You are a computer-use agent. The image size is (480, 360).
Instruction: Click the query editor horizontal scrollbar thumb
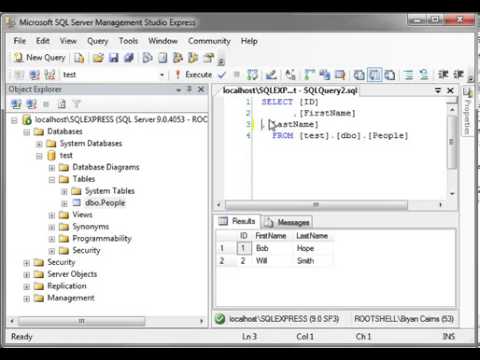point(316,204)
